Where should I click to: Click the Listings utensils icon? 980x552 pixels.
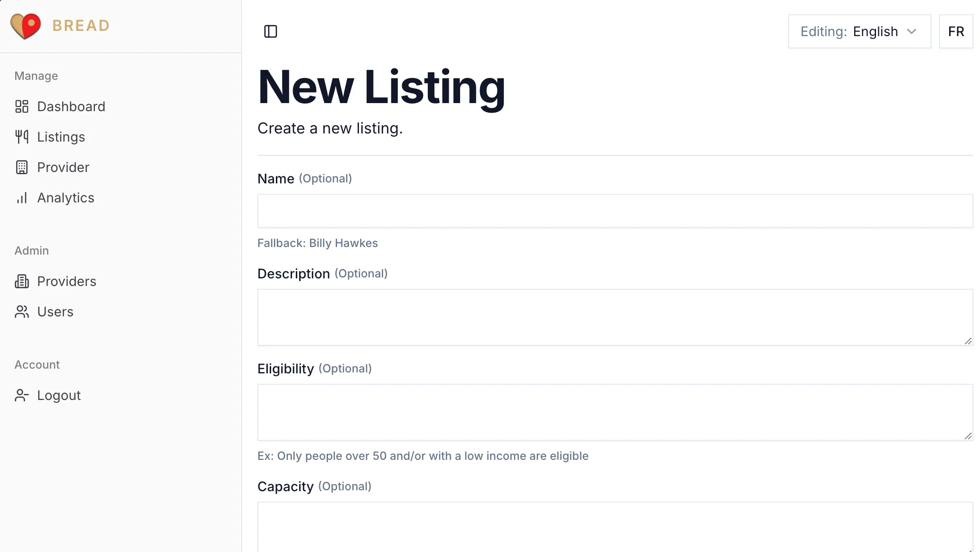click(x=22, y=137)
